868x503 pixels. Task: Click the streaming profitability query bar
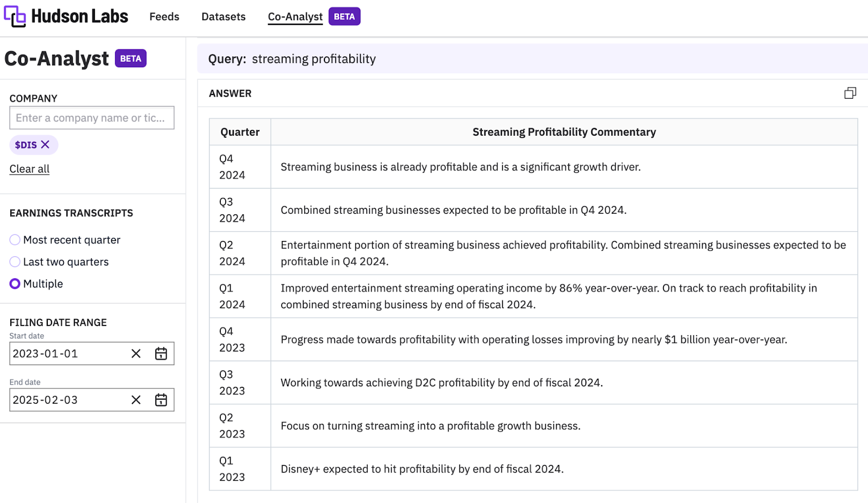pos(532,59)
